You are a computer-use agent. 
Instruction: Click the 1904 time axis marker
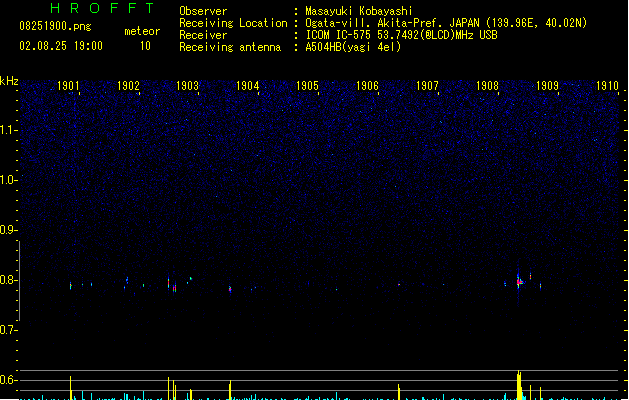248,86
